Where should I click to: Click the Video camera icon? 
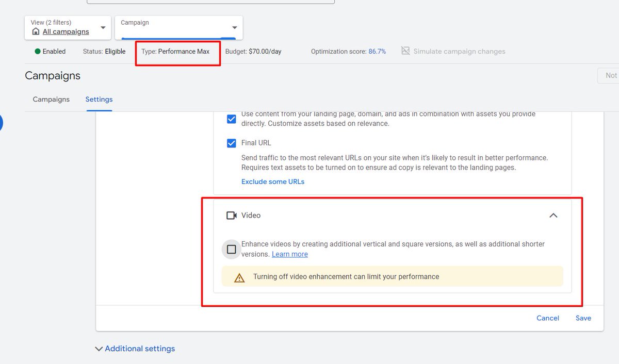(x=232, y=216)
